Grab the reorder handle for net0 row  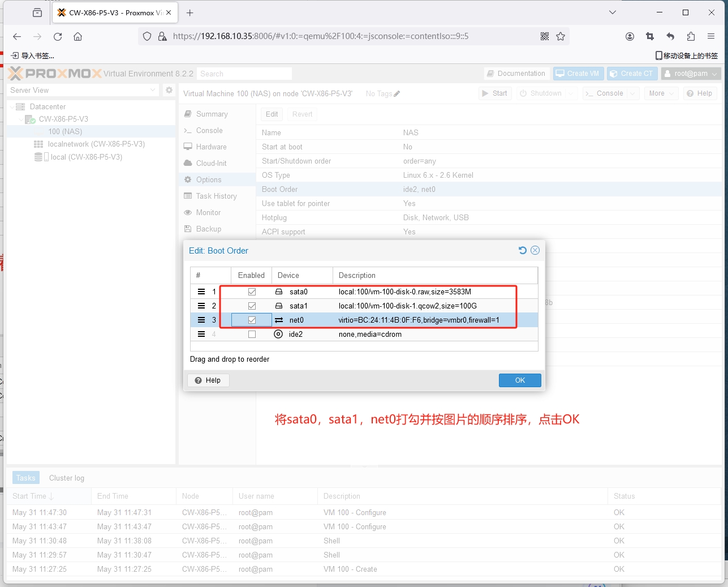201,320
